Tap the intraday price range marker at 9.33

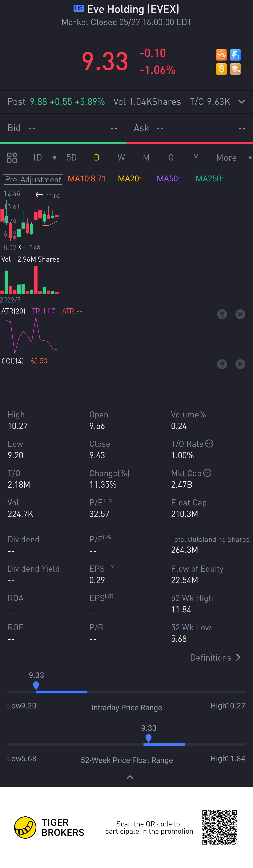click(36, 685)
